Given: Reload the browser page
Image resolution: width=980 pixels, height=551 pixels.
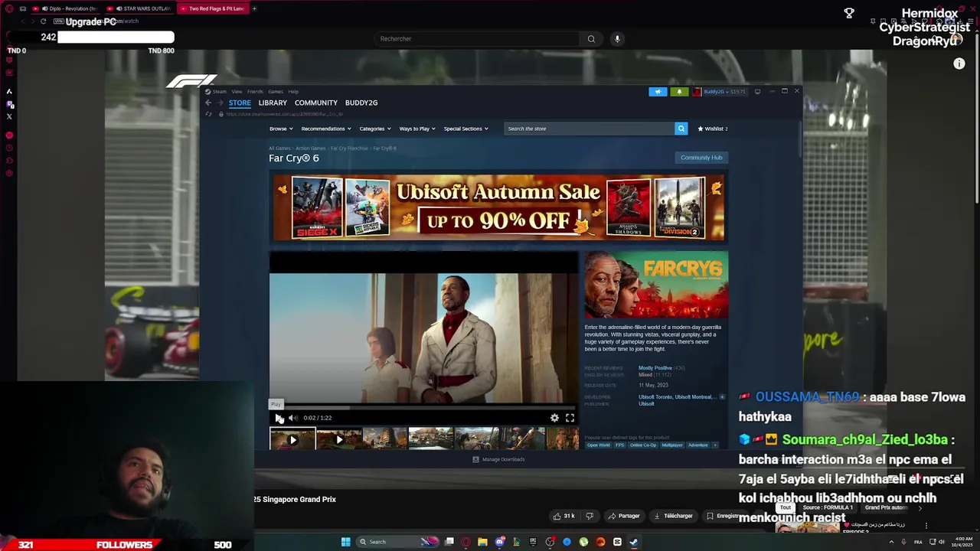Looking at the screenshot, I should tap(43, 21).
